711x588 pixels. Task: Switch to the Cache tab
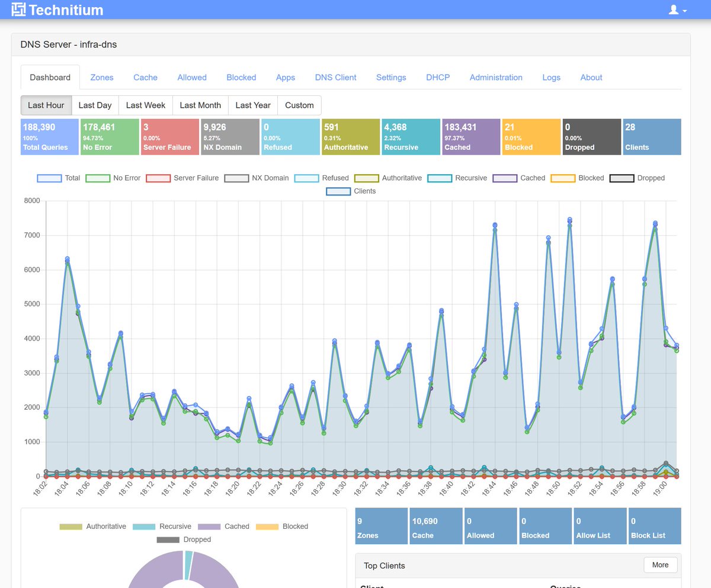point(145,78)
